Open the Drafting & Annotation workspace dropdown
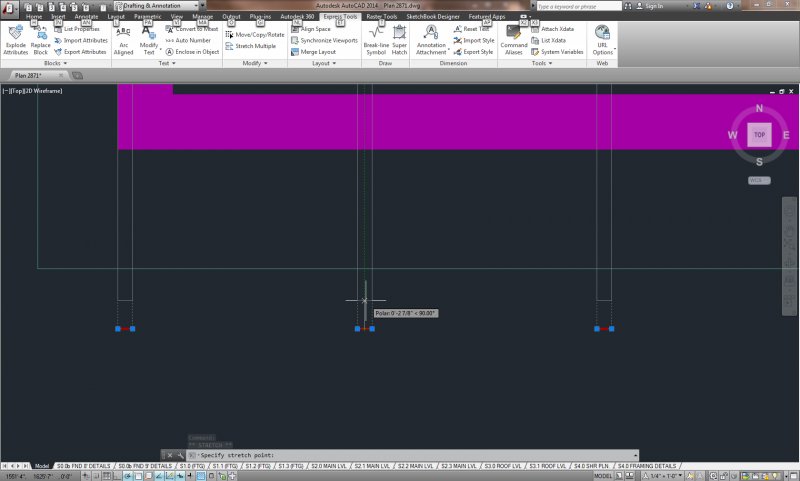Screen dimensions: 800x481 point(156,6)
